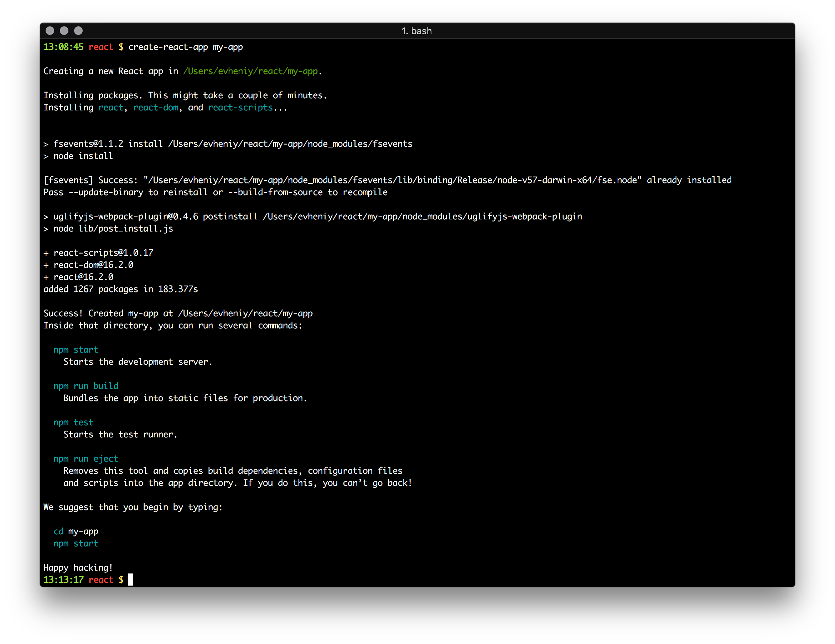Screen dimensions: 835x644
Task: Click the green /Users/evheniy/react/my-app path
Action: [x=250, y=71]
